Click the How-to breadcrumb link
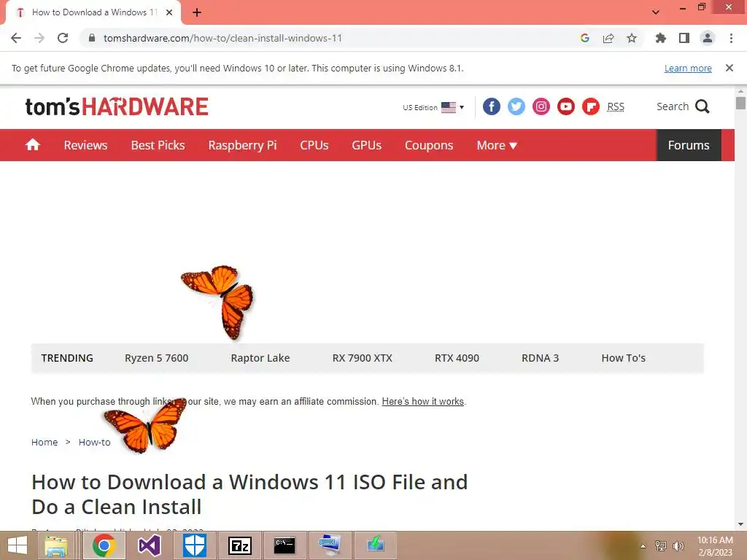747x560 pixels. tap(94, 443)
